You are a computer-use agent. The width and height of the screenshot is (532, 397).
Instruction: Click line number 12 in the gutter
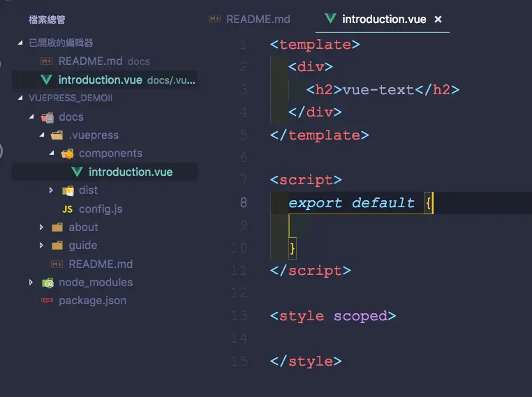(239, 293)
